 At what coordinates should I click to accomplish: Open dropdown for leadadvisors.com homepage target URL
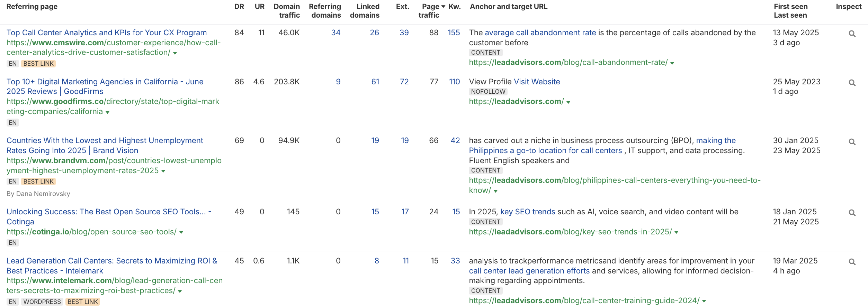tap(568, 102)
